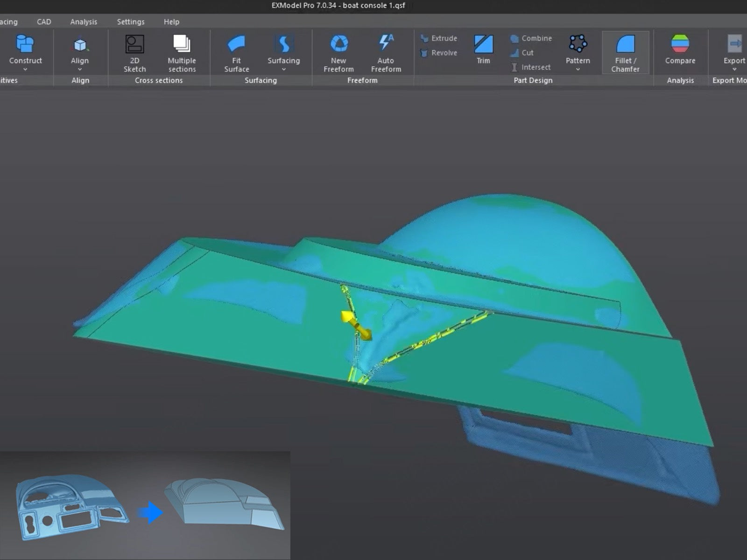
Task: Click the Construct primitives icon
Action: click(x=25, y=44)
